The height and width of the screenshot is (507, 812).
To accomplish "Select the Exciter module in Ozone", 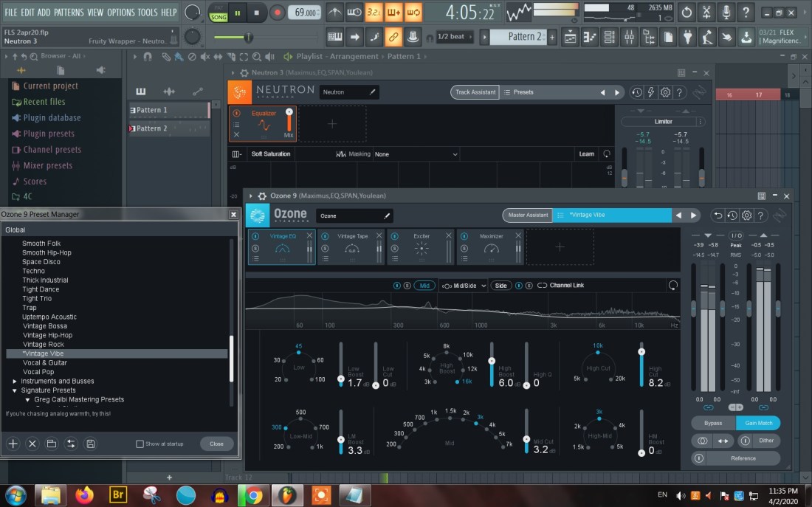I will click(421, 246).
